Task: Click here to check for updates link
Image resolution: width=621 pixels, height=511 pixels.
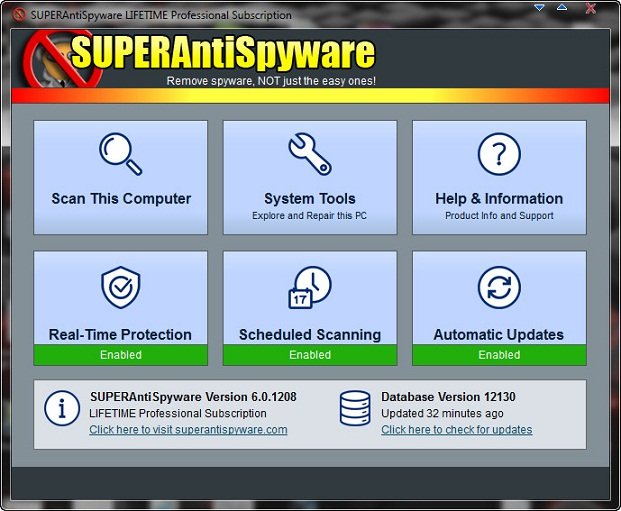Action: tap(457, 430)
